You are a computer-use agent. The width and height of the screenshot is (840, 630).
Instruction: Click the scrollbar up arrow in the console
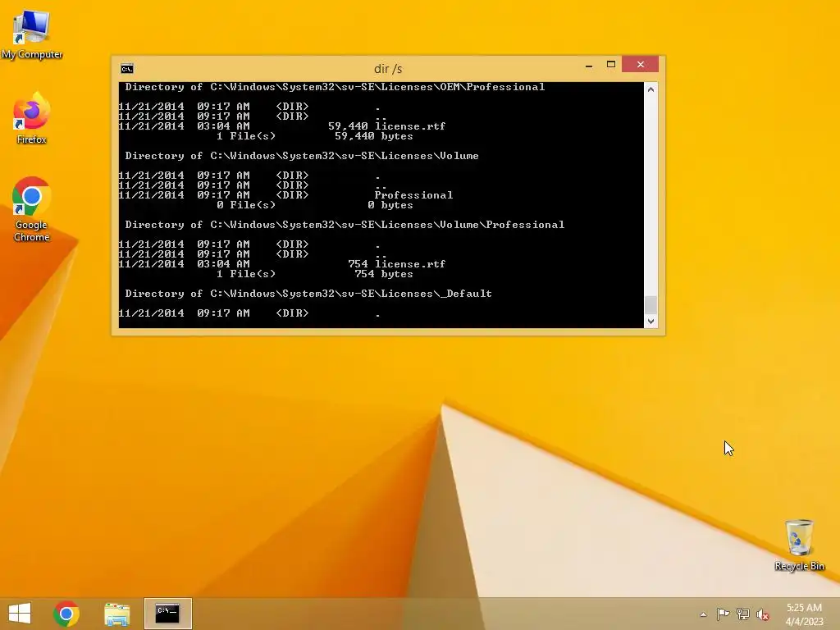[x=651, y=89]
